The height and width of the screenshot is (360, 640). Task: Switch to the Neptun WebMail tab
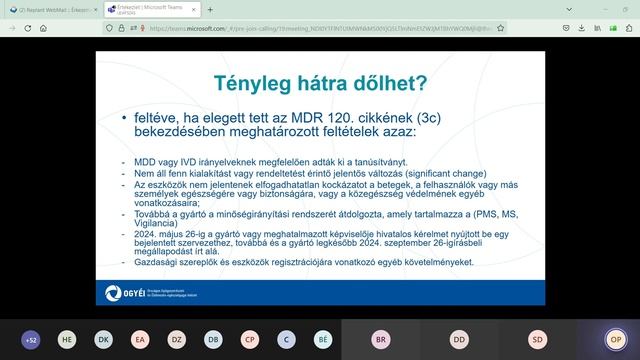point(52,10)
